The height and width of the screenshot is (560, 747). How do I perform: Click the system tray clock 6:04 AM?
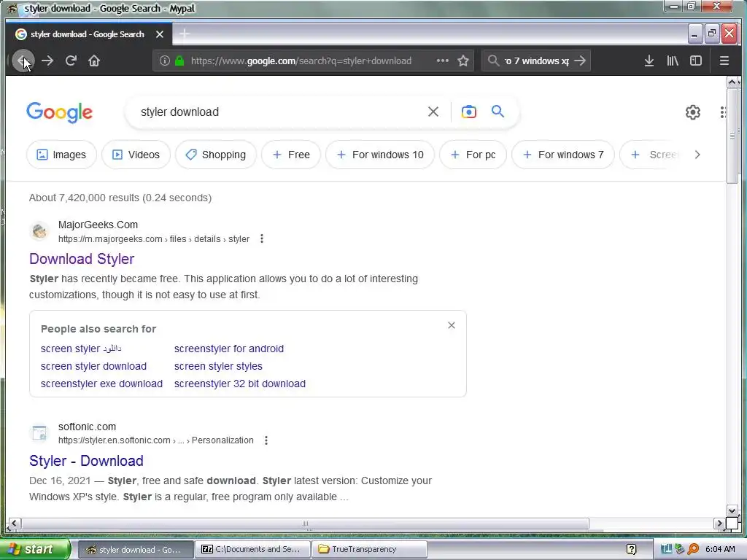[x=720, y=550]
